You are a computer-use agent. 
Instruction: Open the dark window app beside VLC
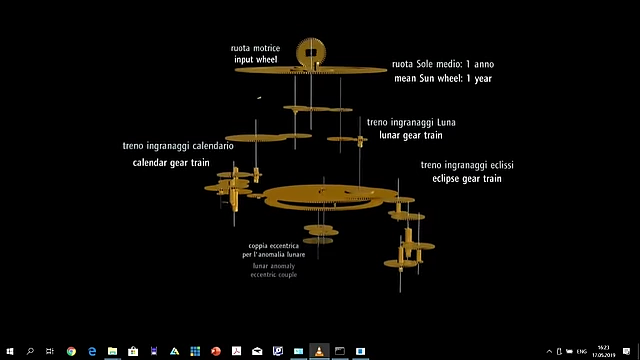coord(340,351)
